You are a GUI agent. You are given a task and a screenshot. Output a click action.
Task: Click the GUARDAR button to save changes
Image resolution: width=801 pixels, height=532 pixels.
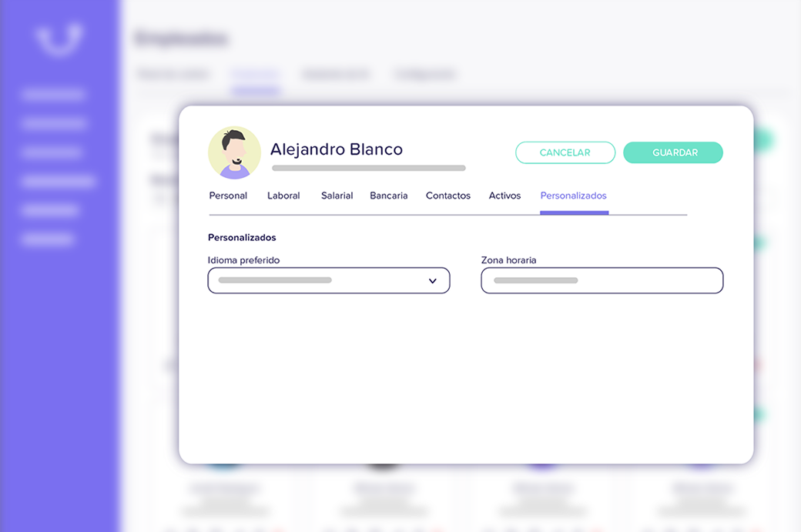(672, 152)
